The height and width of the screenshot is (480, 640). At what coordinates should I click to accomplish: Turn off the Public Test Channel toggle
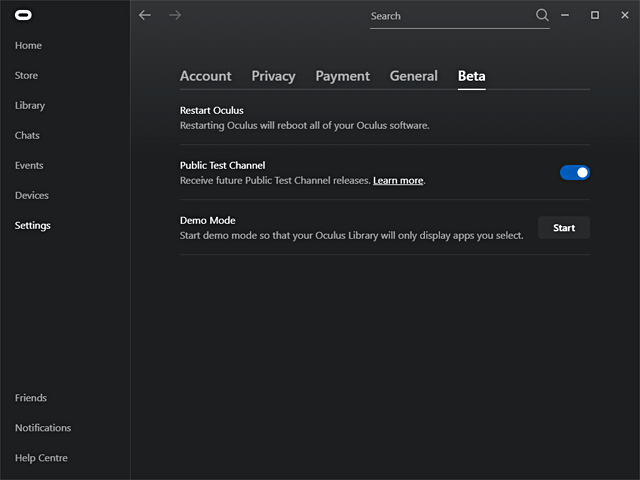[575, 173]
